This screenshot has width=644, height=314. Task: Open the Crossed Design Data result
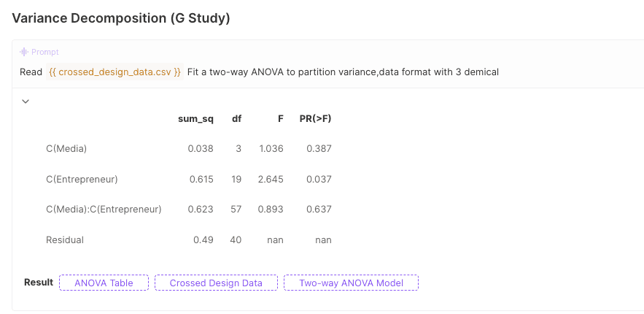[216, 283]
